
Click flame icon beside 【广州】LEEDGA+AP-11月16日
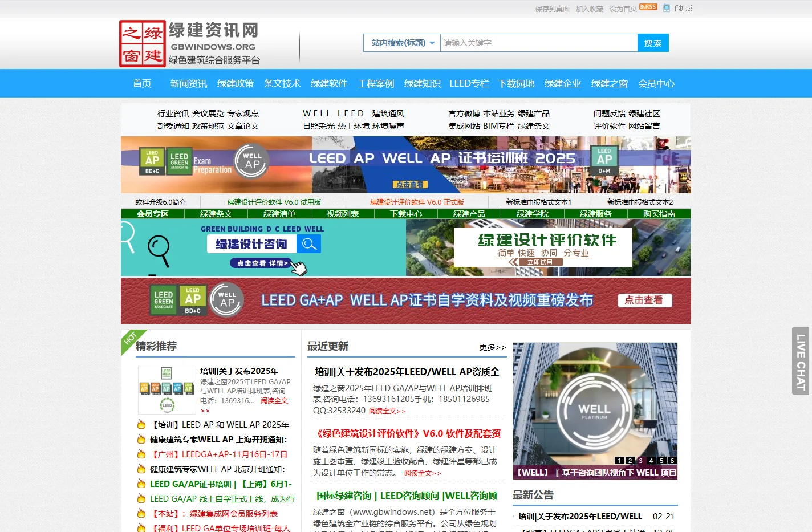click(141, 454)
